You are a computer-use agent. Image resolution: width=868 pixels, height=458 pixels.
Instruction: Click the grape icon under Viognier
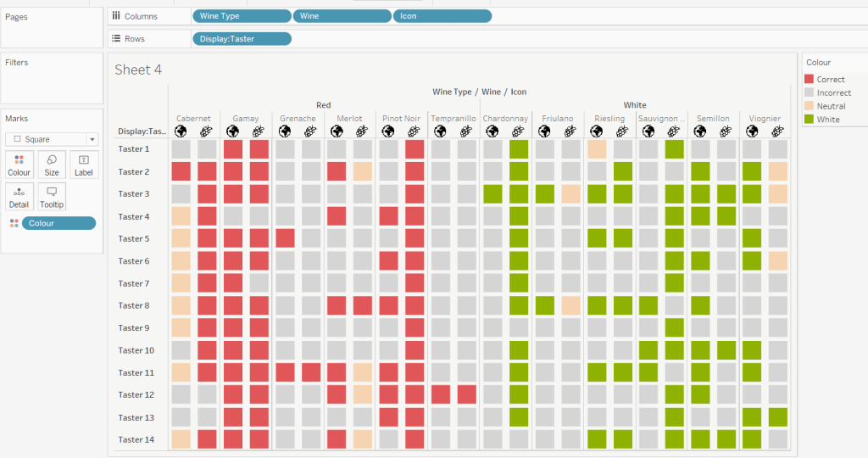[777, 131]
